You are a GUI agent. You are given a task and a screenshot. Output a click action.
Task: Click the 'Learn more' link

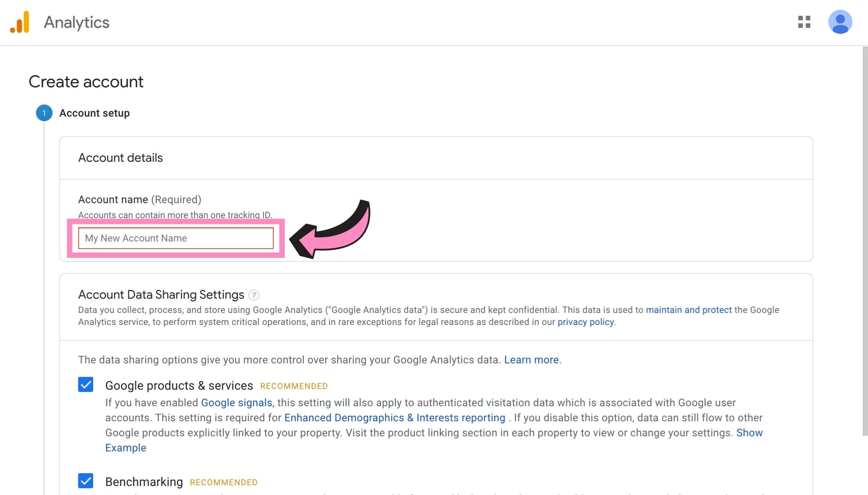[532, 360]
